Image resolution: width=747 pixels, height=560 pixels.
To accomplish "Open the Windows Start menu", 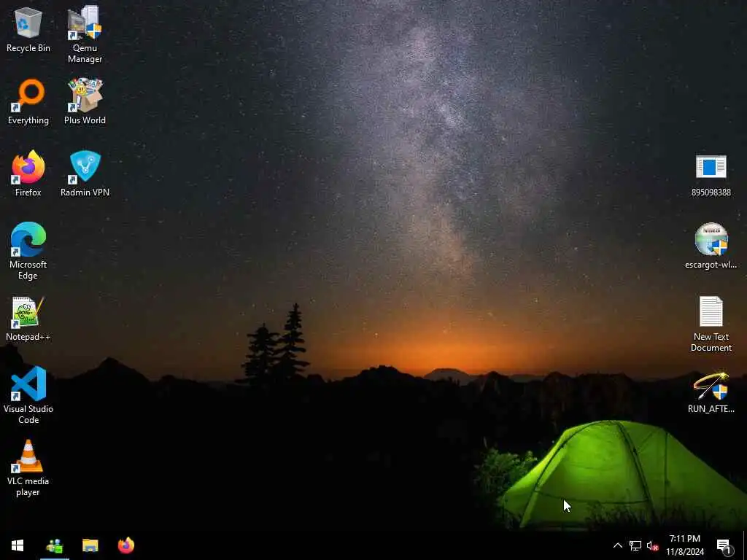I will pyautogui.click(x=18, y=545).
